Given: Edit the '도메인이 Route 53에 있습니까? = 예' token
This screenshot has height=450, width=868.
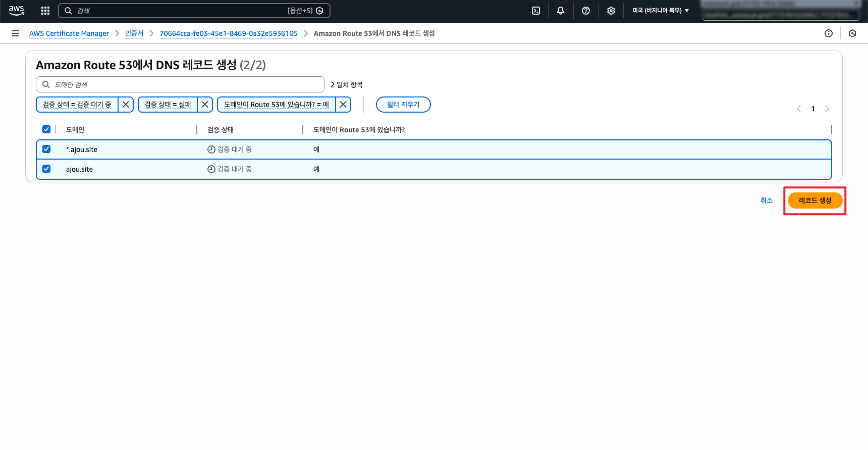Looking at the screenshot, I should 277,105.
